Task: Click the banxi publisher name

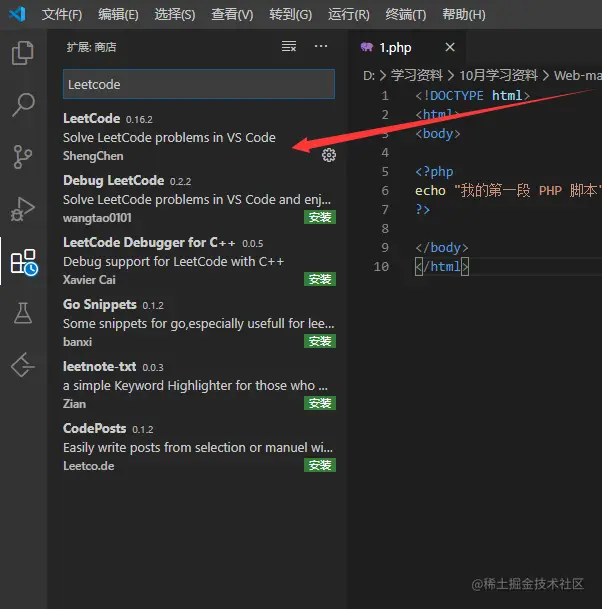Action: point(78,342)
